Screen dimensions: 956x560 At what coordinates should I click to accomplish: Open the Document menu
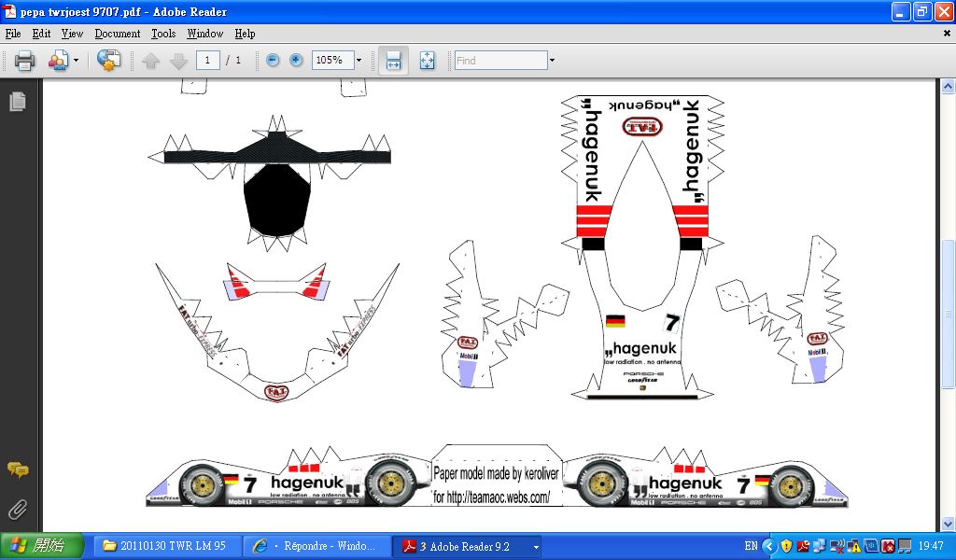coord(118,34)
